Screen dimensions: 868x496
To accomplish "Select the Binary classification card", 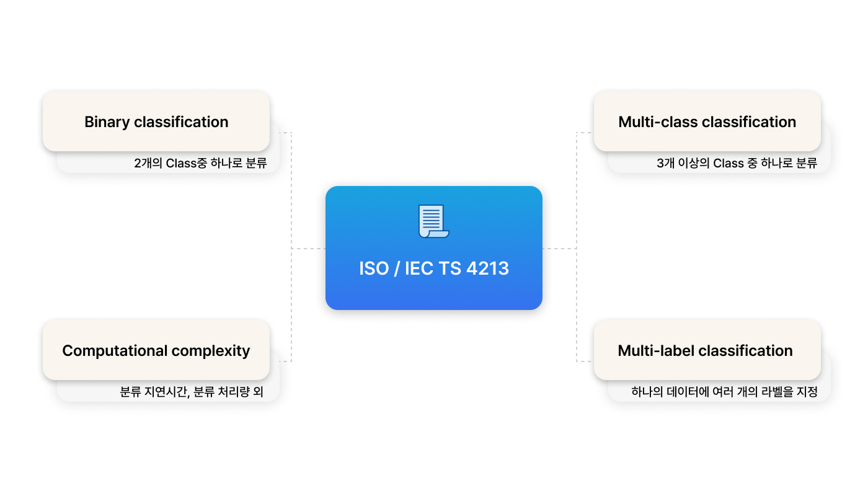I will 156,122.
